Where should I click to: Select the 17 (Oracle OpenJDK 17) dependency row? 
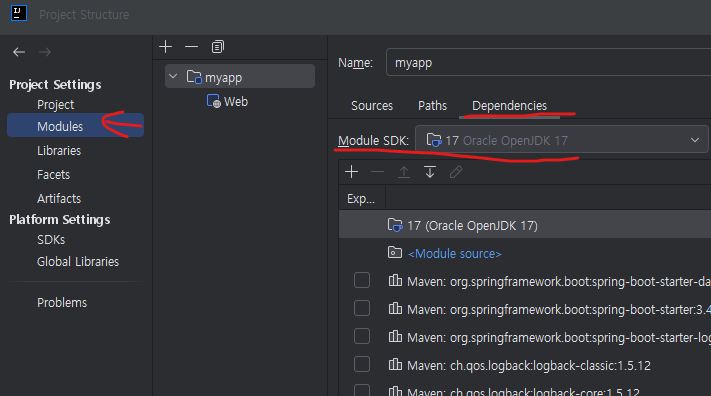tap(525, 225)
